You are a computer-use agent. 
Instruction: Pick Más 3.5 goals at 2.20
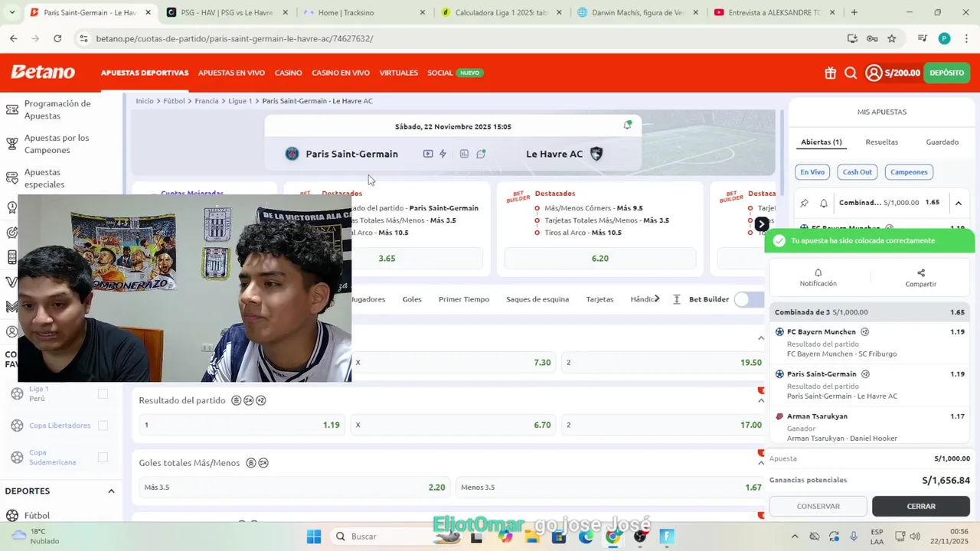click(x=295, y=487)
